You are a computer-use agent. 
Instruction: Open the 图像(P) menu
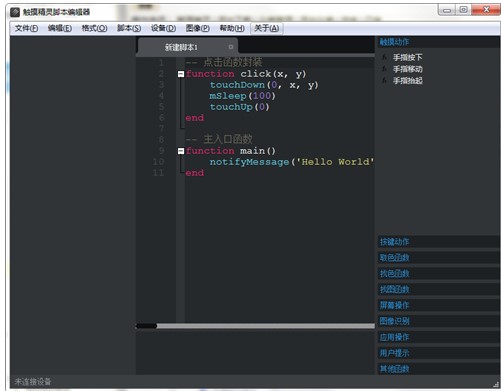(x=198, y=28)
